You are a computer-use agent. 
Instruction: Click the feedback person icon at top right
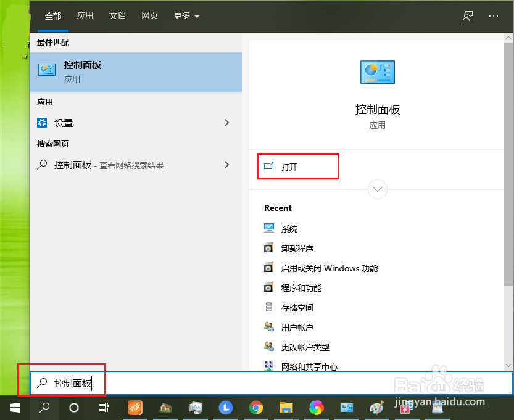pos(467,16)
